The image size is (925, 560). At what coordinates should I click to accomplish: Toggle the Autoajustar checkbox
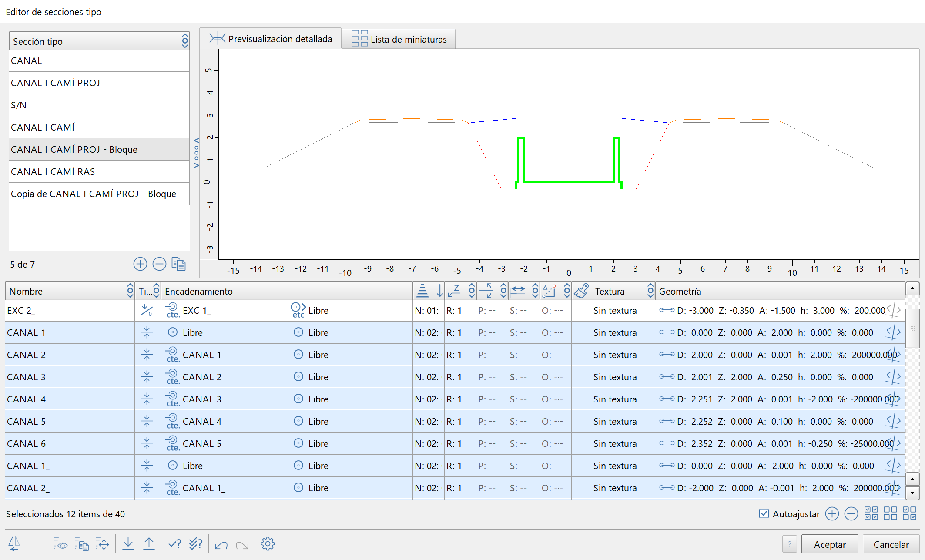(x=764, y=514)
